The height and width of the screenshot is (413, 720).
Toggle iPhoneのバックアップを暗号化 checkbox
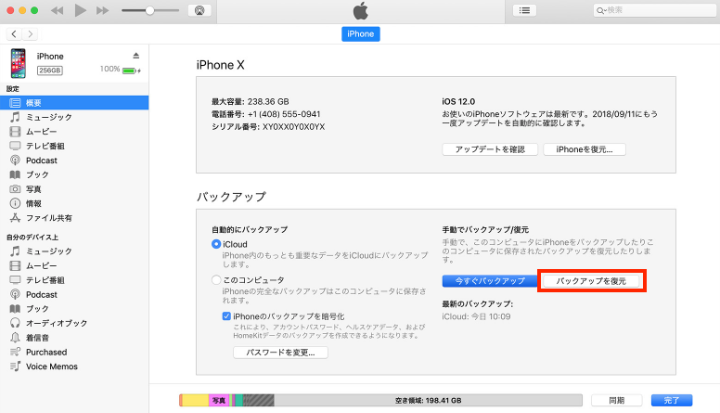pyautogui.click(x=226, y=316)
